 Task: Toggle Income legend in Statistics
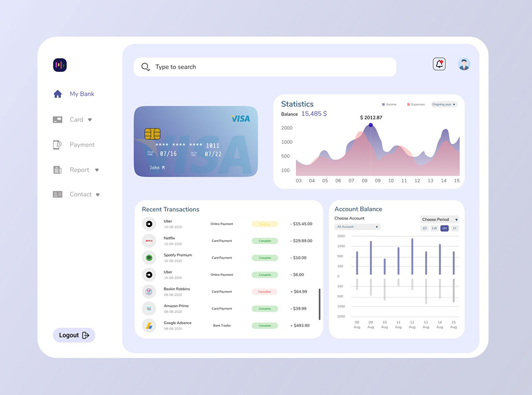(x=389, y=104)
